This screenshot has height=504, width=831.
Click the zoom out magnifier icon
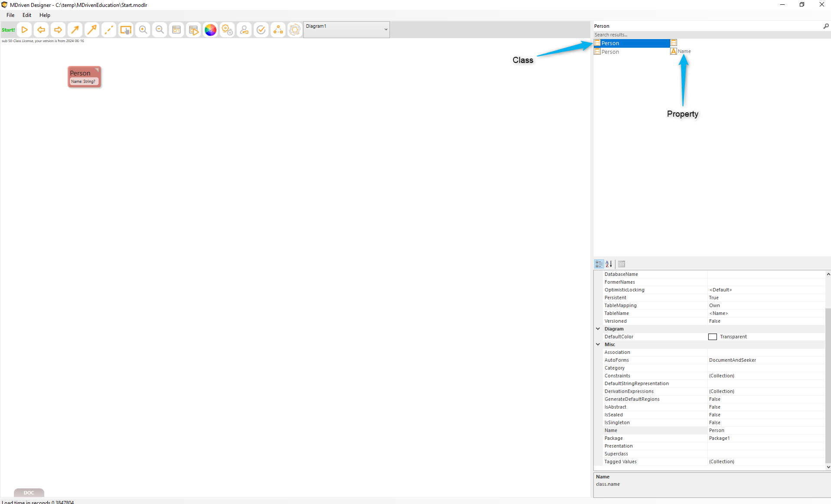pos(160,30)
